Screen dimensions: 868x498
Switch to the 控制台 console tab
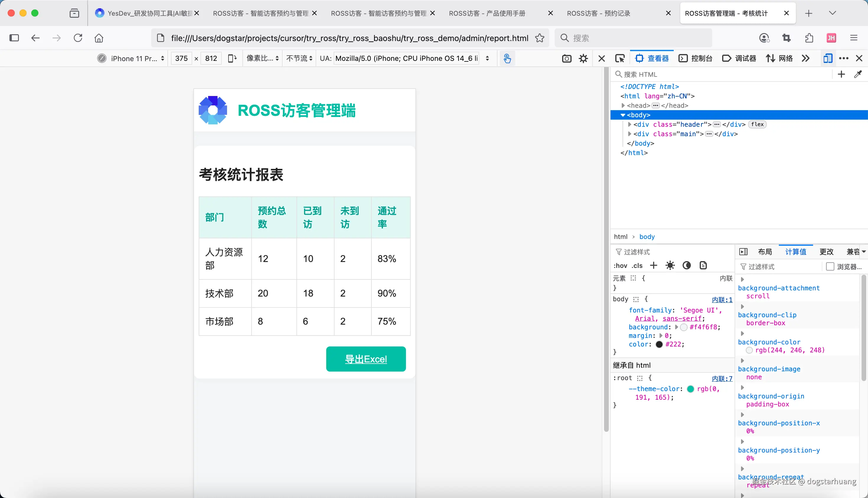pos(695,58)
